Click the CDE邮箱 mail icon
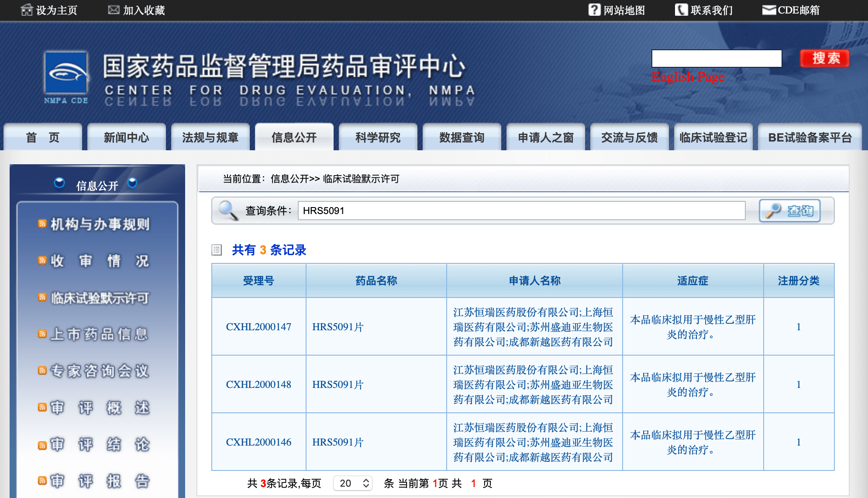 click(x=769, y=10)
